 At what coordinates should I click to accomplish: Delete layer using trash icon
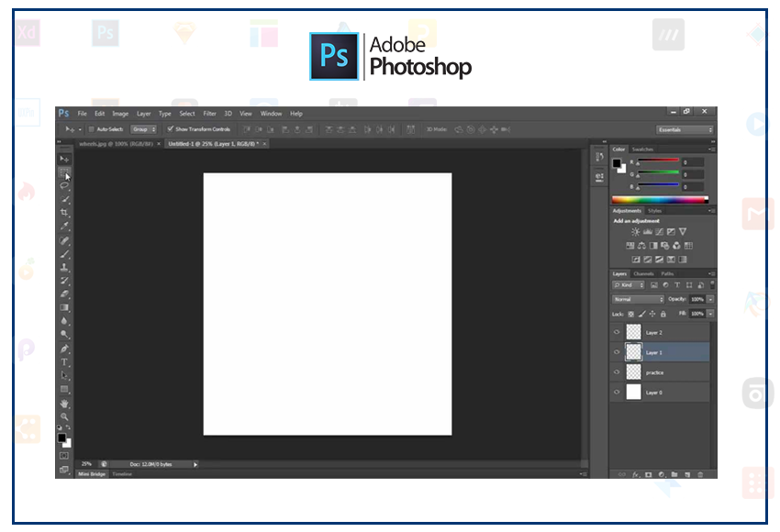[x=700, y=475]
